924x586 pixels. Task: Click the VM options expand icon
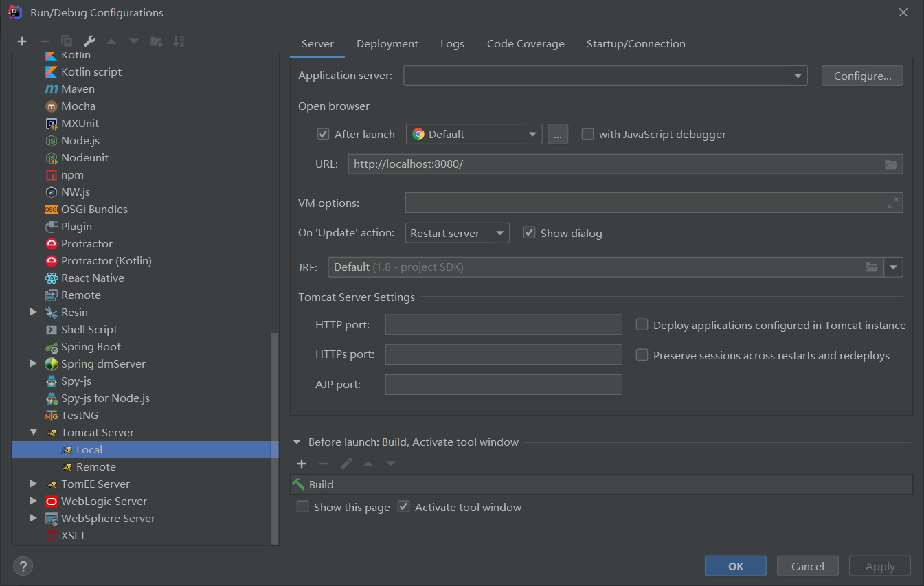tap(892, 203)
